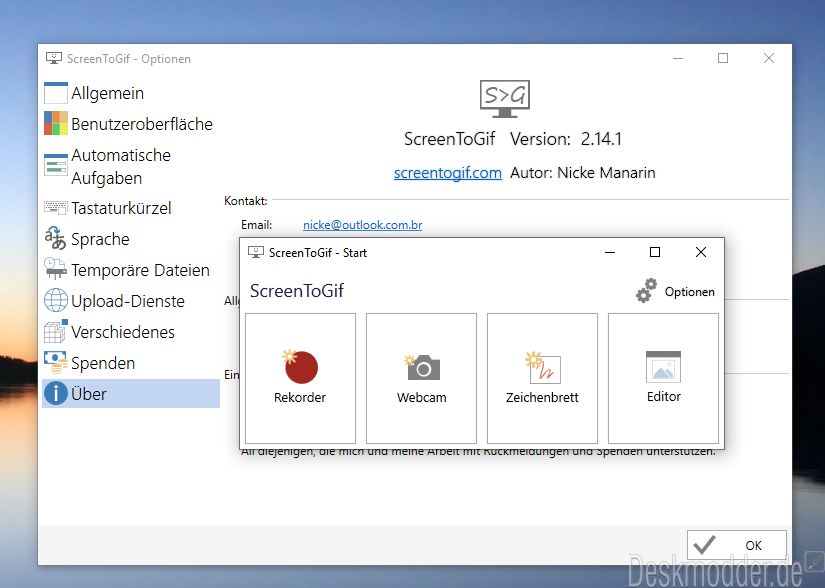Confirm with the OK button
The image size is (825, 588).
click(737, 545)
